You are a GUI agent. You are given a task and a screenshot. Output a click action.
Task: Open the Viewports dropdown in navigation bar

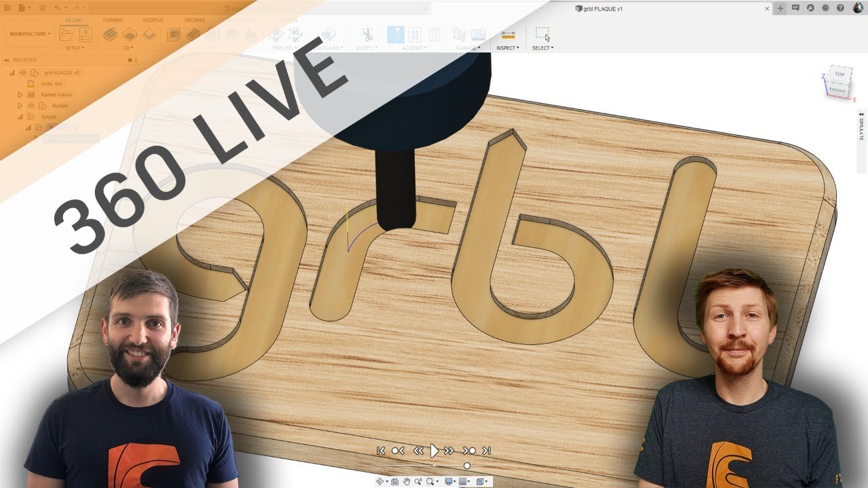482,481
